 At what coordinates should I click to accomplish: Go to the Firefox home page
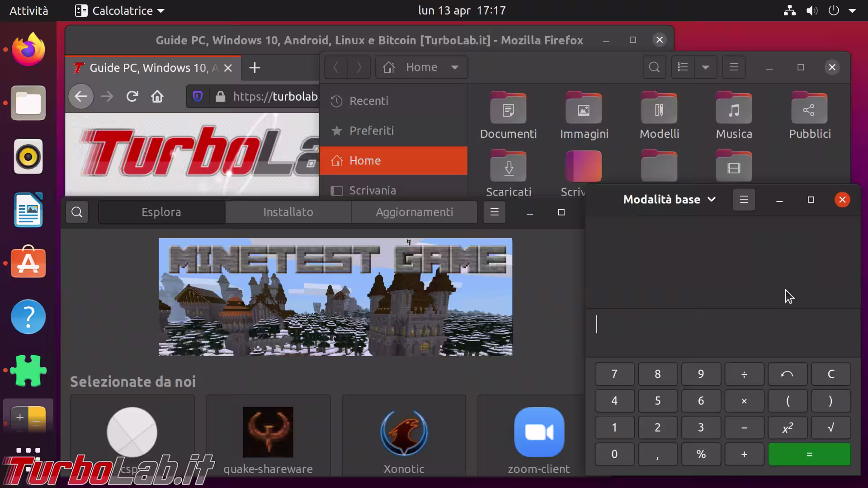pyautogui.click(x=157, y=96)
